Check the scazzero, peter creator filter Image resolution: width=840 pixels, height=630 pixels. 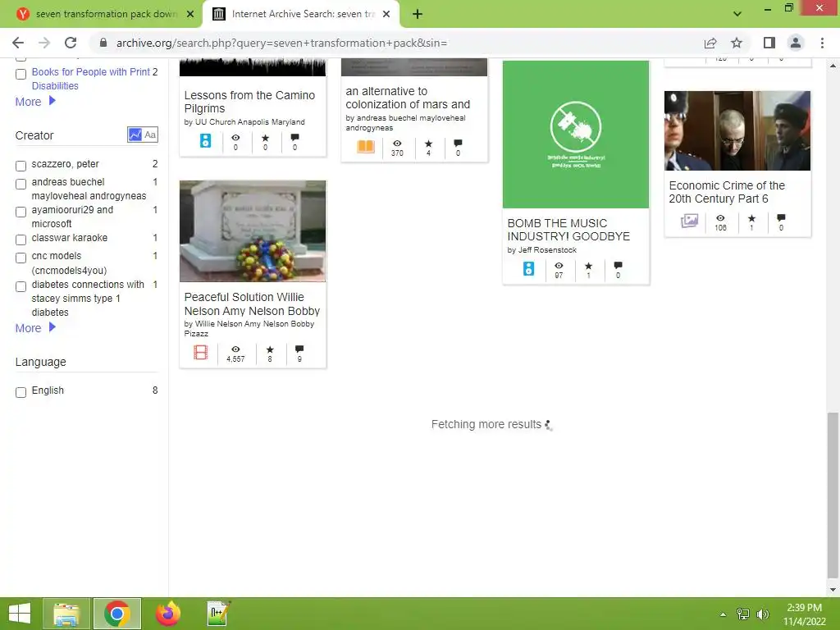21,166
